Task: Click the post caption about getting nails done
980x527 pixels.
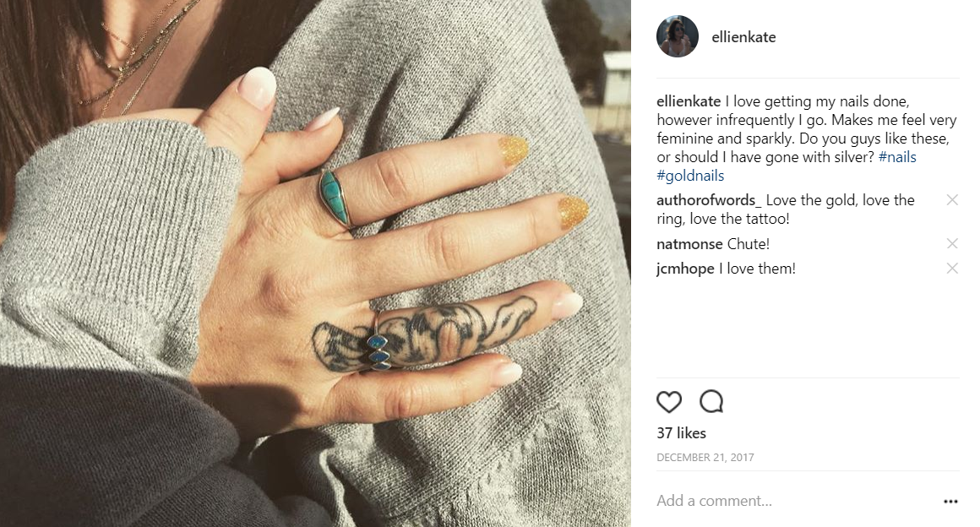Action: (x=807, y=139)
